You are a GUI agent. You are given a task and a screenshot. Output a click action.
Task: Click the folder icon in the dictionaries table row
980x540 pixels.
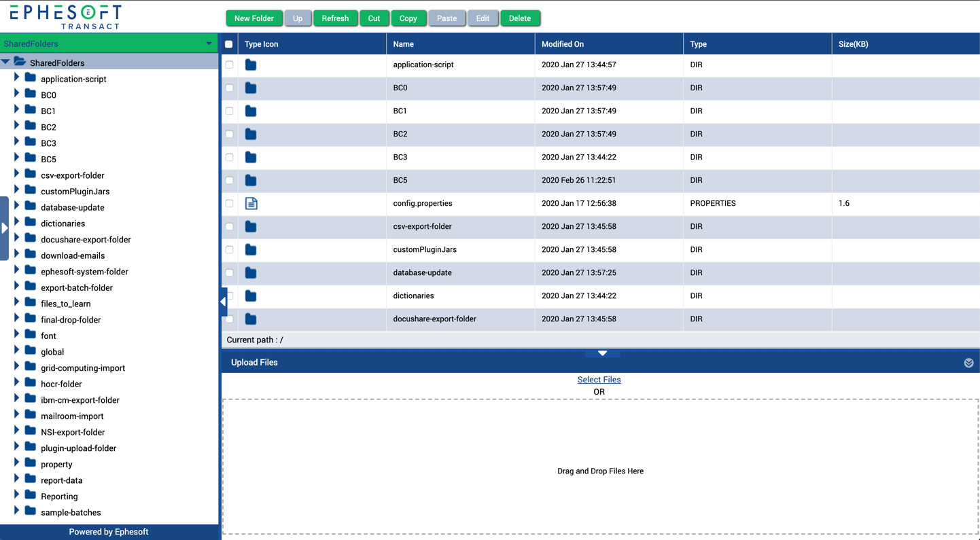click(251, 296)
